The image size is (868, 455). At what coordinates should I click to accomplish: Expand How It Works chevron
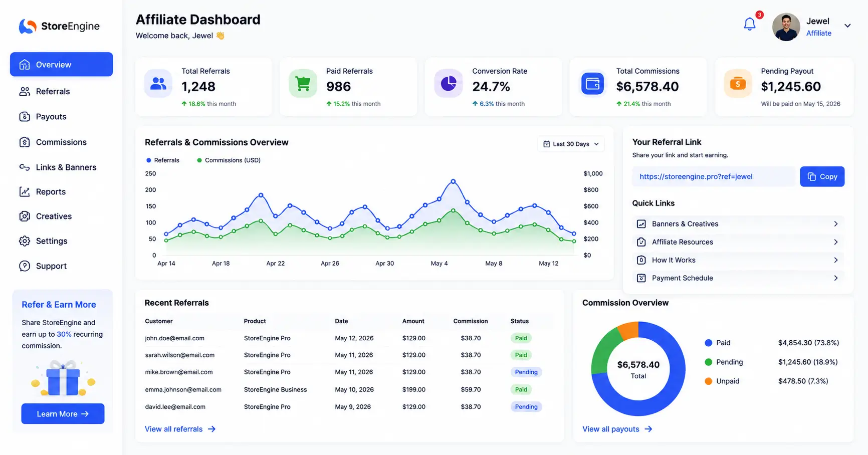coord(835,260)
